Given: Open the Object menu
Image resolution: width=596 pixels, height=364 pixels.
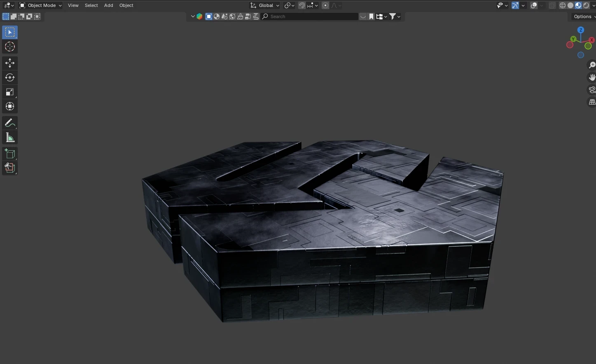Looking at the screenshot, I should (126, 5).
